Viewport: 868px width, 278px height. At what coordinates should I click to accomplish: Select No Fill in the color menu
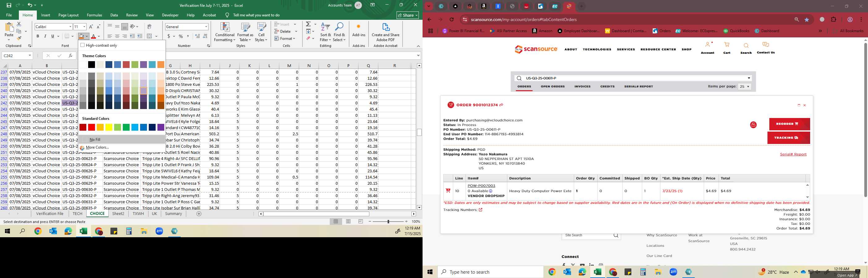point(122,139)
